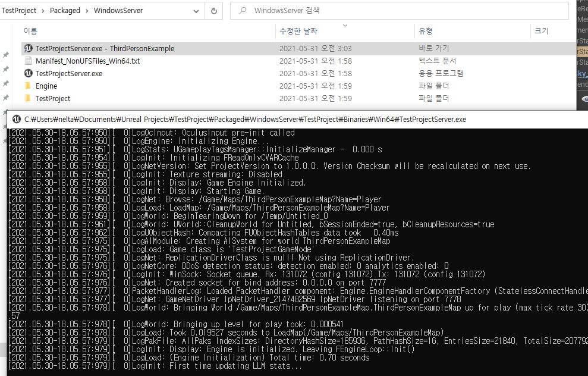This screenshot has width=588, height=376.
Task: Go to the Packaged breadcrumb segment
Action: (x=65, y=11)
